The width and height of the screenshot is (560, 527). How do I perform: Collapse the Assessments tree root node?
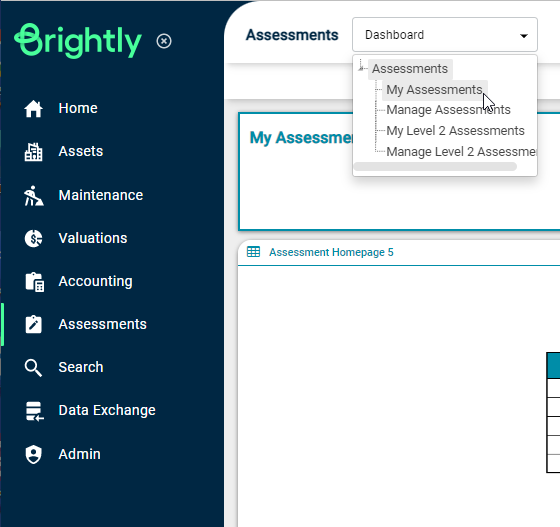361,66
